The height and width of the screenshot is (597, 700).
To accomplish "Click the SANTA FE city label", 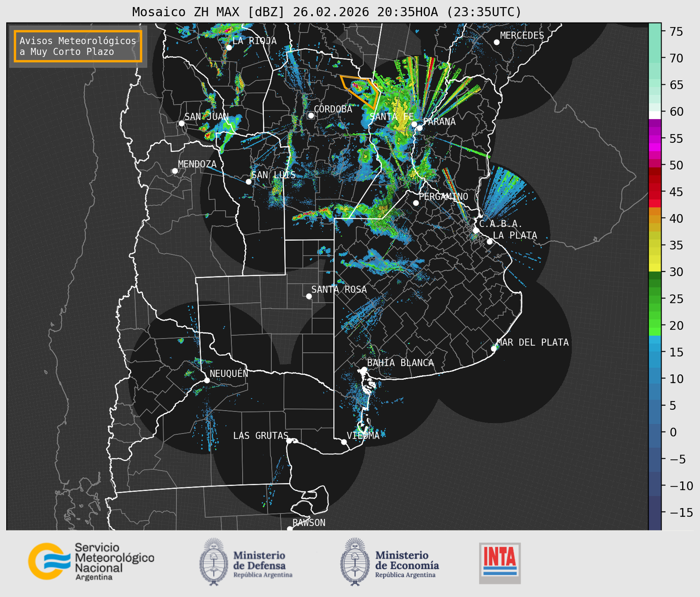I will pos(392,117).
